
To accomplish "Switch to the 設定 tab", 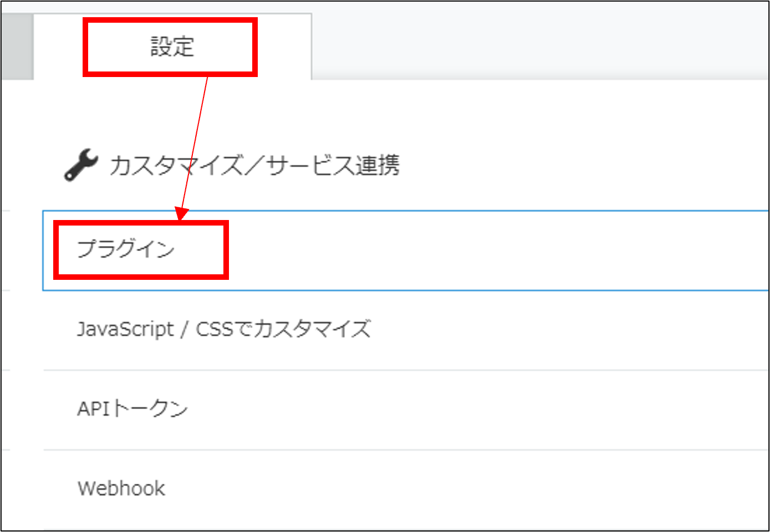I will [x=172, y=47].
